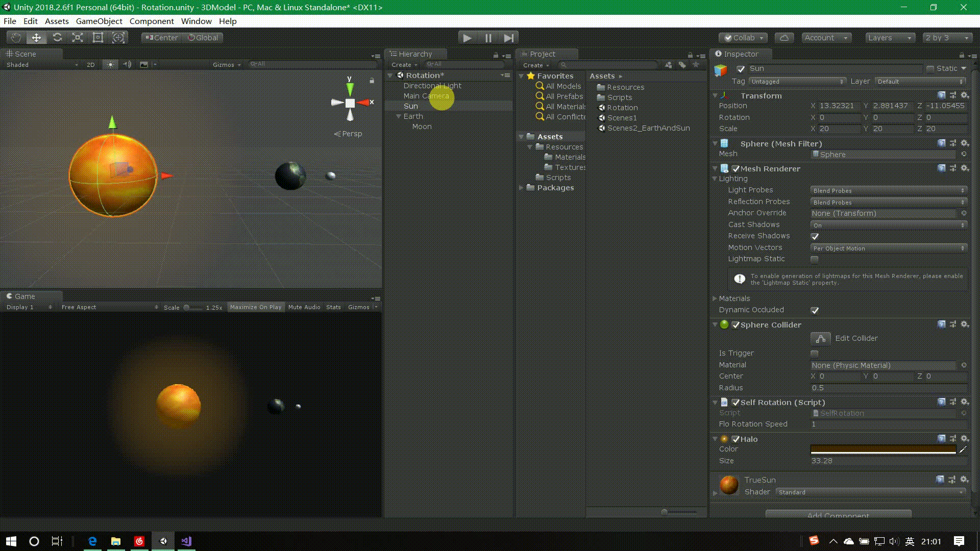Toggle Mesh Renderer component checkbox
This screenshot has height=551, width=980.
[736, 168]
